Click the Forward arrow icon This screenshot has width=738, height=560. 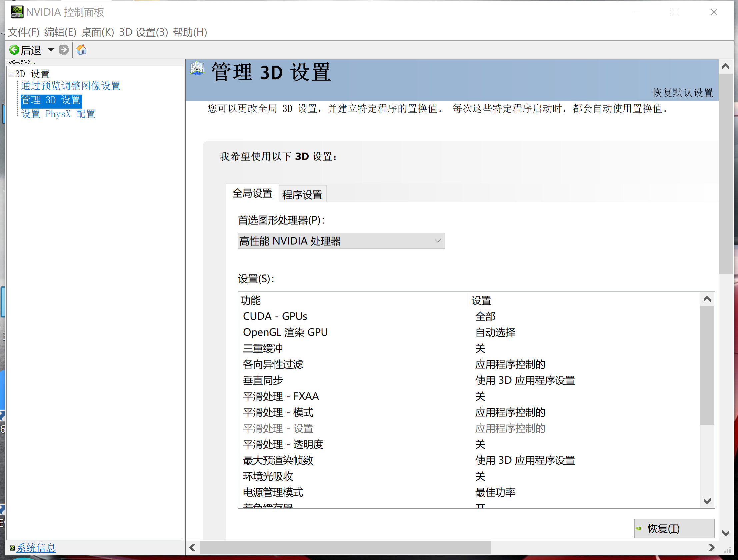pyautogui.click(x=63, y=50)
